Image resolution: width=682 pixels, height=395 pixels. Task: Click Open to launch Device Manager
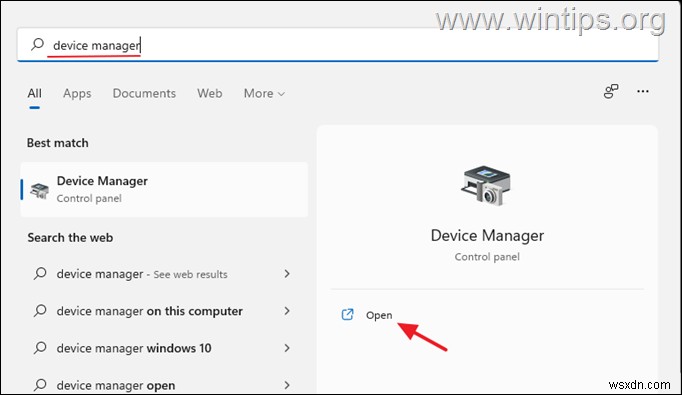379,315
